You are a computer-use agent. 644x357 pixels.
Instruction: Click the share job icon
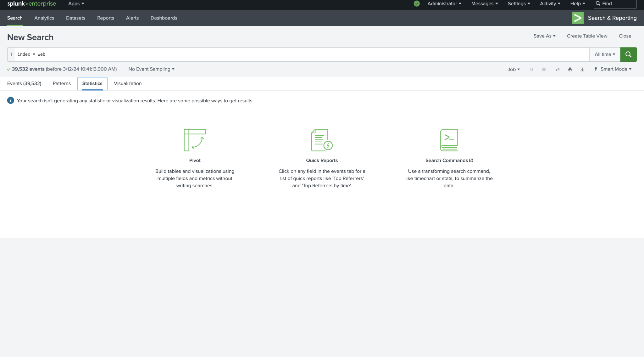[x=558, y=69]
